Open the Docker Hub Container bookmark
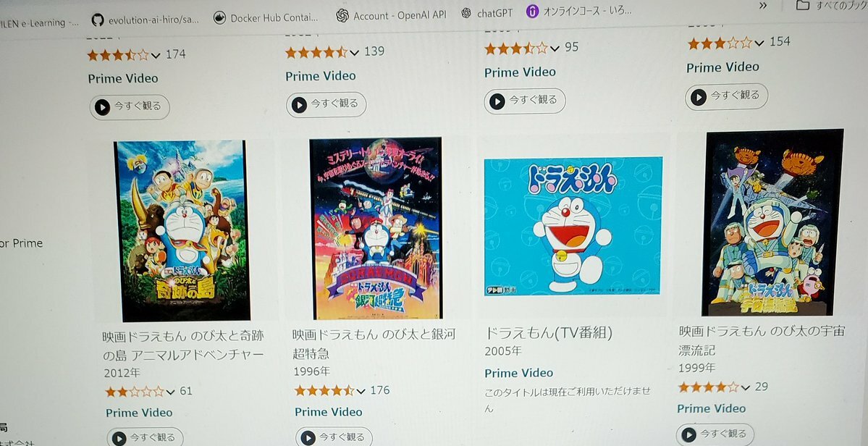 (266, 17)
